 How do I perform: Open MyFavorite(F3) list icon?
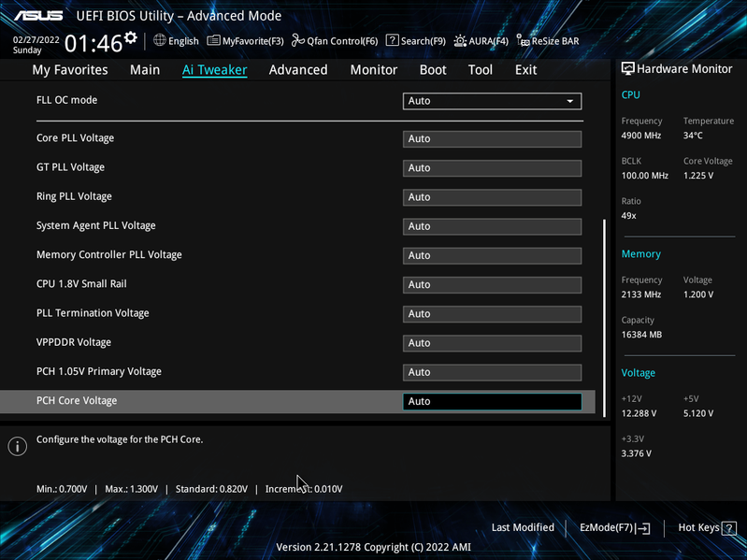coord(213,41)
